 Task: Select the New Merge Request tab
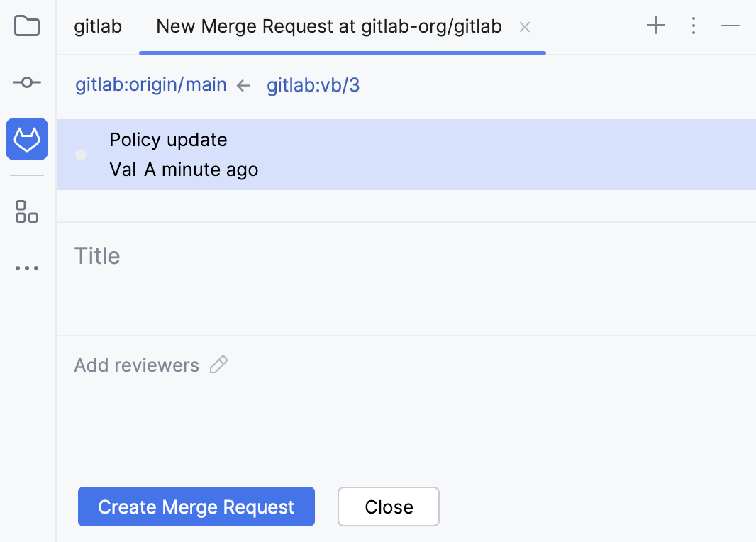[328, 26]
